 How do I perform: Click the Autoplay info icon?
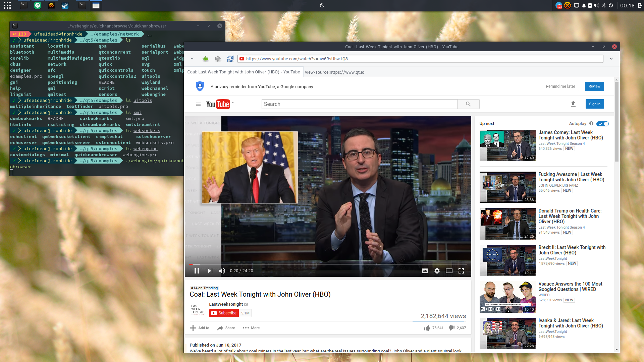point(591,123)
